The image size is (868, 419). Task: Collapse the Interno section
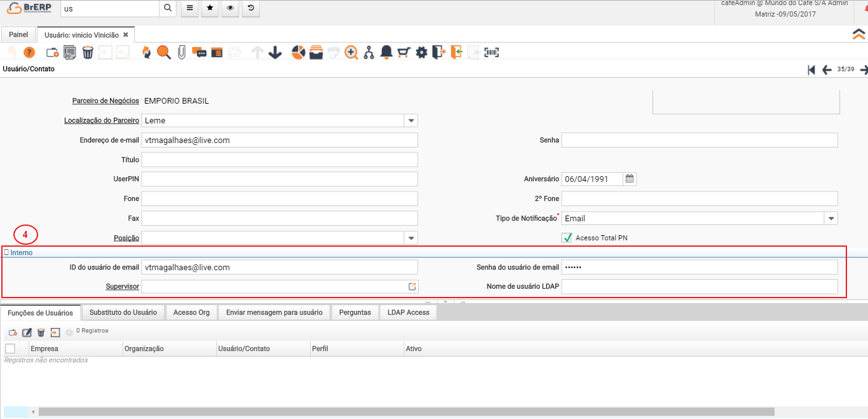(18, 252)
